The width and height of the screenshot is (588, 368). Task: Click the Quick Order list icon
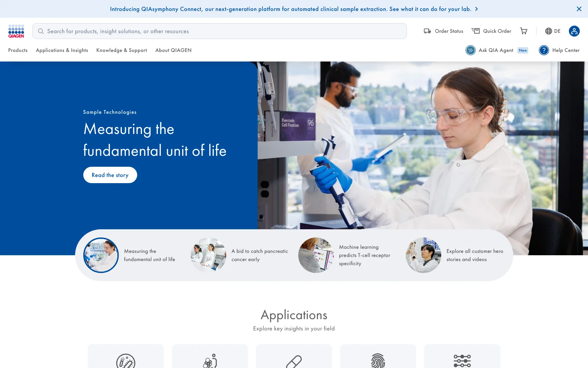[475, 31]
